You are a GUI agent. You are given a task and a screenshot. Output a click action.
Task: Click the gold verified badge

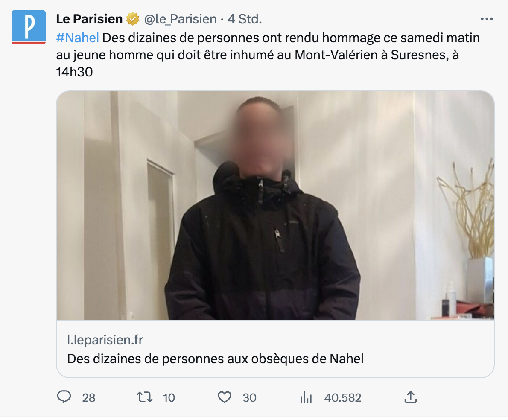click(x=132, y=19)
